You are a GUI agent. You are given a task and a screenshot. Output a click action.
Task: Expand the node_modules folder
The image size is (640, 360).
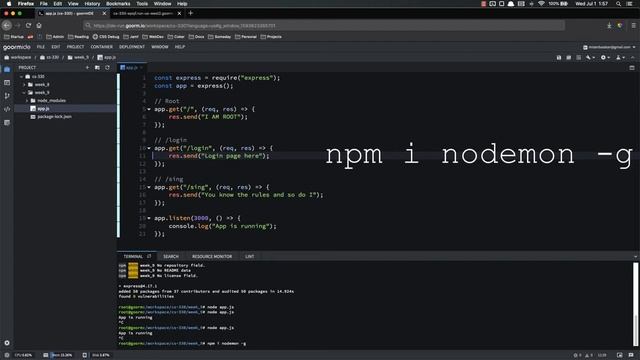pyautogui.click(x=27, y=100)
